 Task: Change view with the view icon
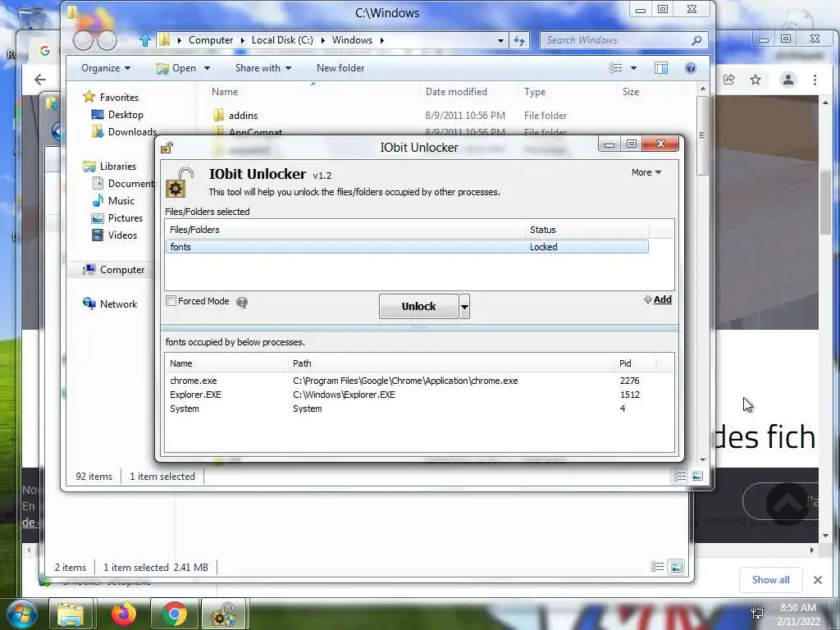616,68
